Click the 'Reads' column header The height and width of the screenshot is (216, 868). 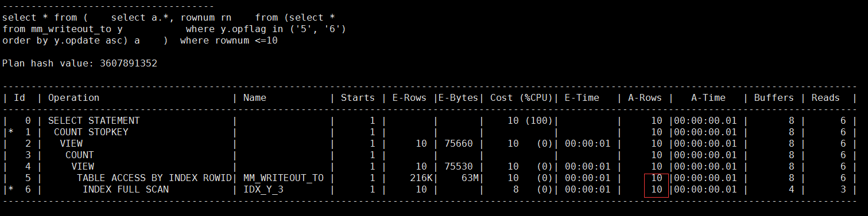click(826, 98)
